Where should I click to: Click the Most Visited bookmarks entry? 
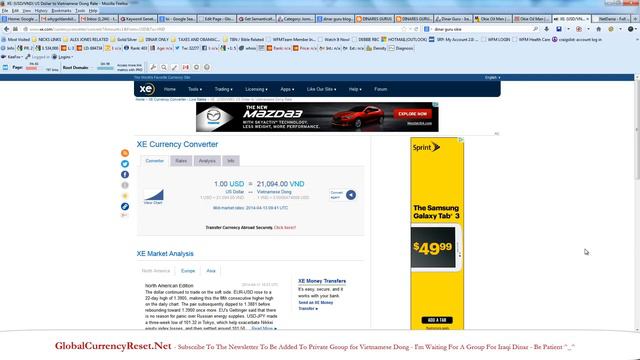tap(16, 40)
